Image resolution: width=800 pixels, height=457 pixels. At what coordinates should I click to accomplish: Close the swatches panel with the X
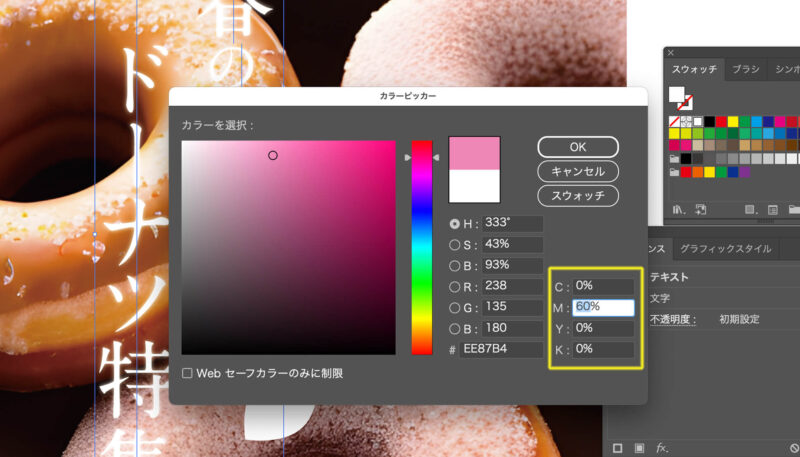pyautogui.click(x=671, y=53)
